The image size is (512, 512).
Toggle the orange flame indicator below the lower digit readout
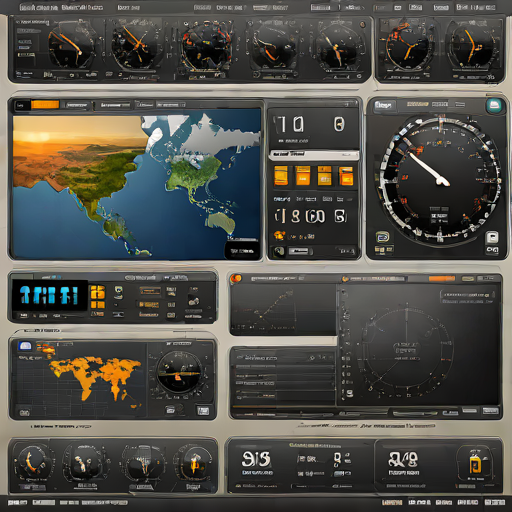click(x=279, y=236)
